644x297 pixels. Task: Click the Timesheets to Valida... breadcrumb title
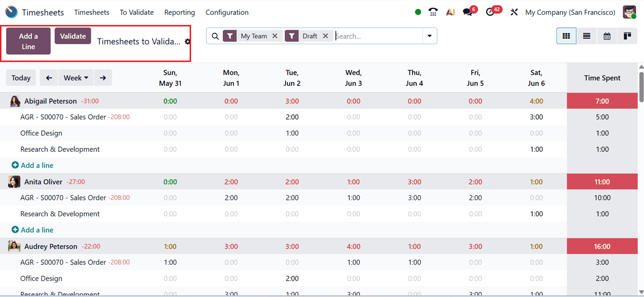click(x=139, y=42)
